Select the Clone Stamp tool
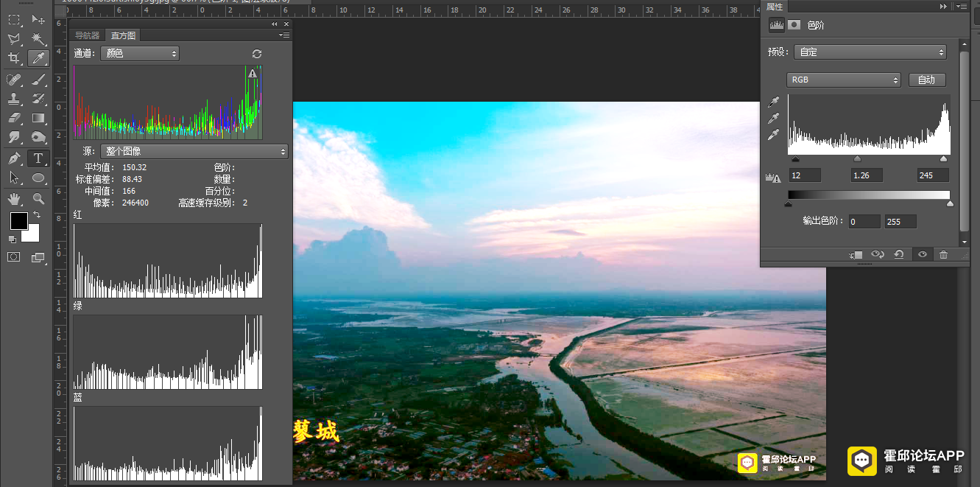 pos(14,99)
